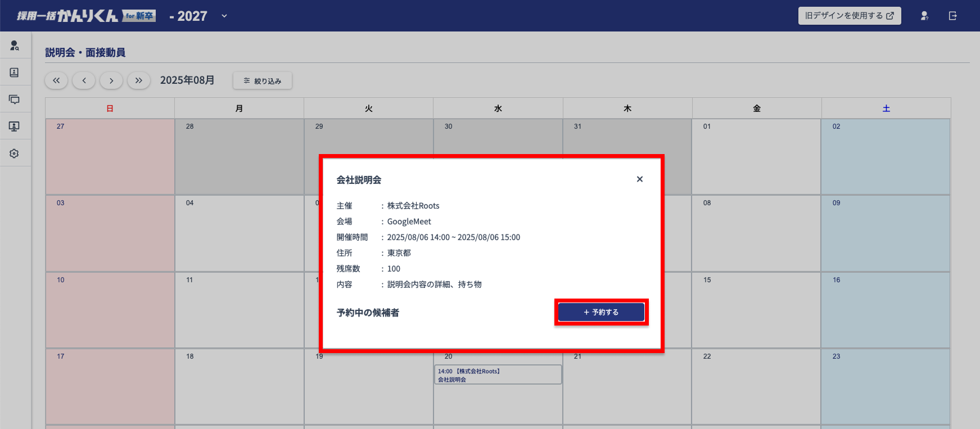This screenshot has height=429, width=980.
Task: Open settings gear in the sidebar
Action: [15, 153]
